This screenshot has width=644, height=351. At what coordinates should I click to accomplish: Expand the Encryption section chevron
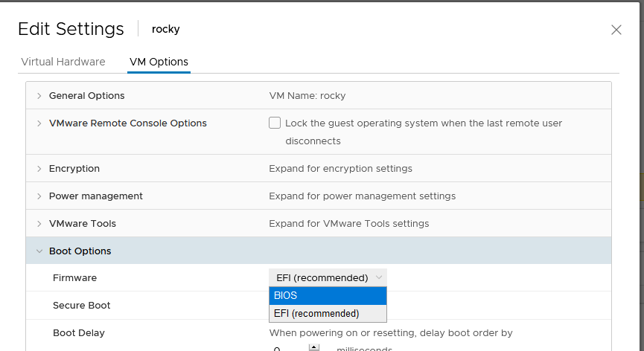tap(39, 169)
